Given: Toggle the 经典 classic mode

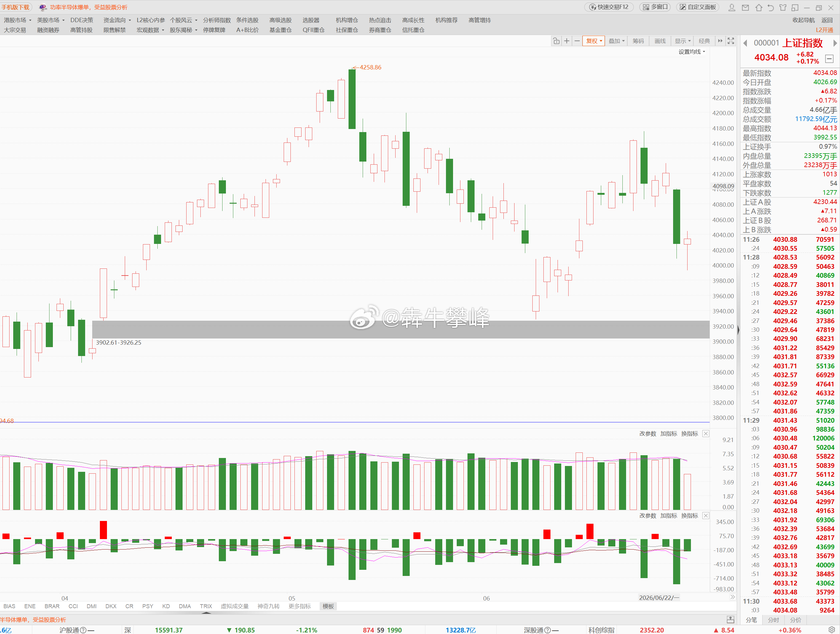Looking at the screenshot, I should [x=704, y=41].
